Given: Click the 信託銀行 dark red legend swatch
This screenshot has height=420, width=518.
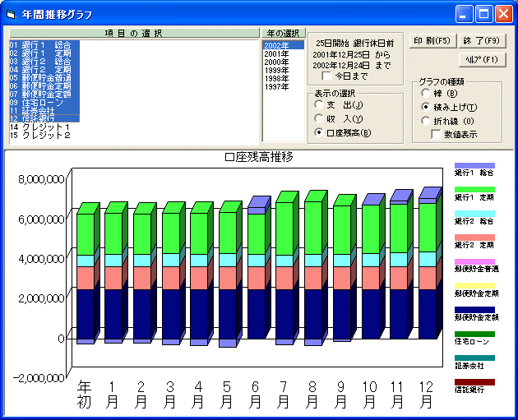Looking at the screenshot, I should tap(474, 382).
